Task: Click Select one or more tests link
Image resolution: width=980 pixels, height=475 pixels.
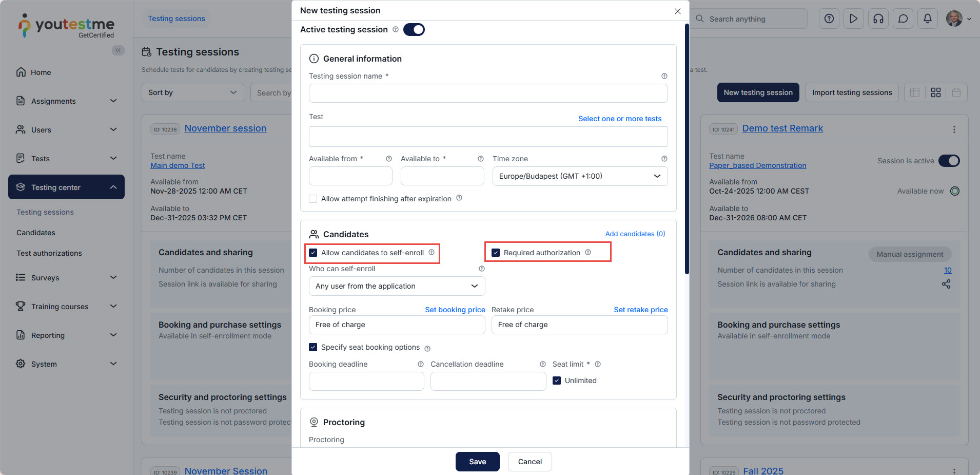Action: tap(620, 119)
